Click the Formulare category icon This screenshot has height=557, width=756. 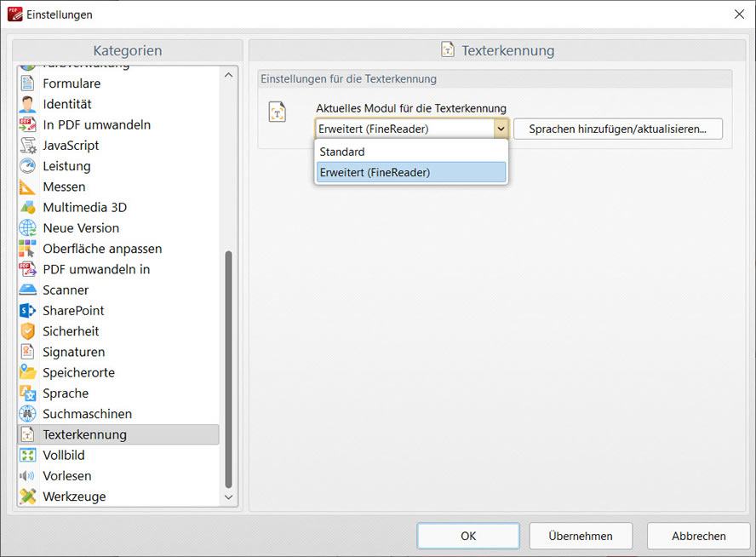[27, 83]
